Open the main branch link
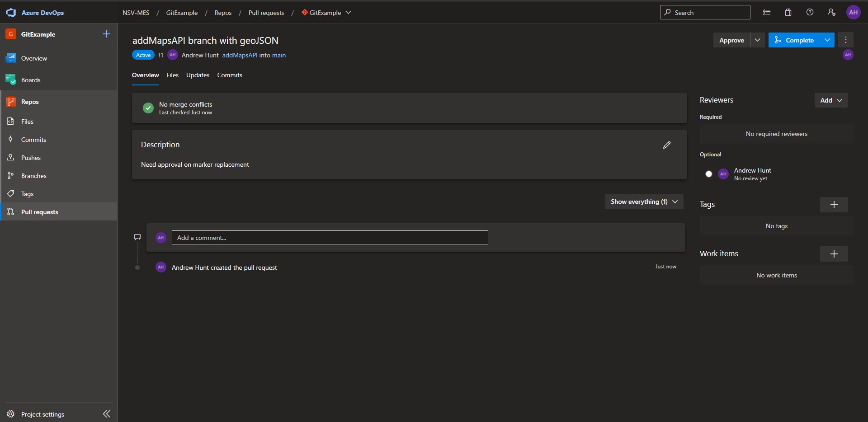Viewport: 868px width, 422px height. 278,55
